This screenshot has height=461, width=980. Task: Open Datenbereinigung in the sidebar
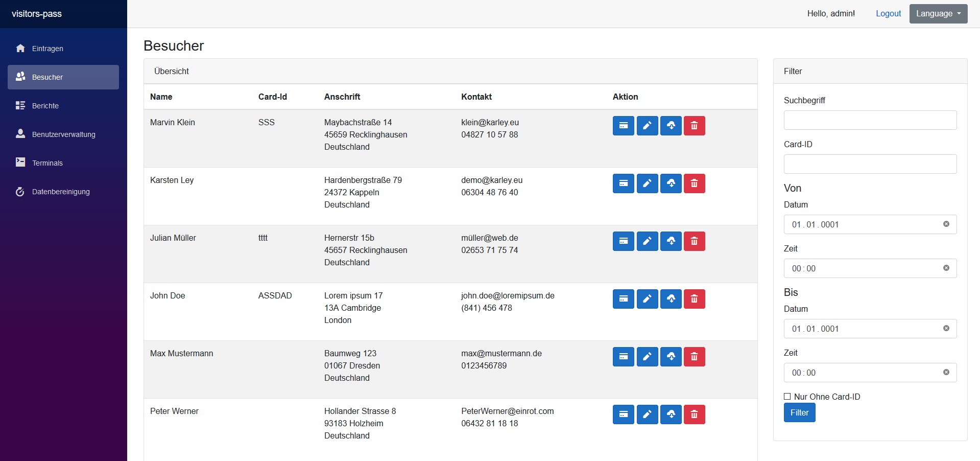[63, 192]
